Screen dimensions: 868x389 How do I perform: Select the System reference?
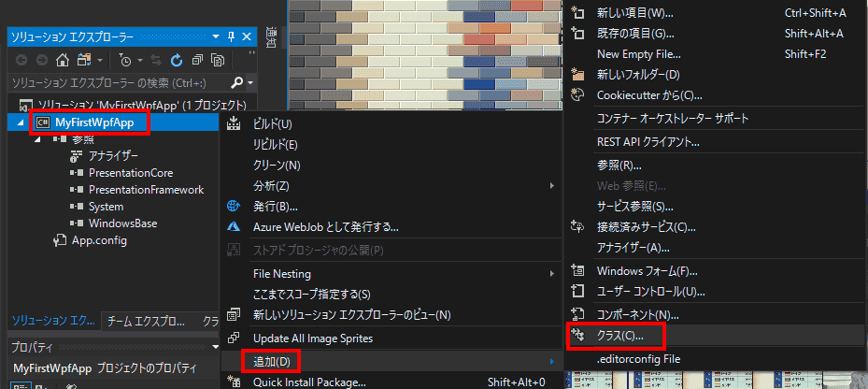click(106, 206)
